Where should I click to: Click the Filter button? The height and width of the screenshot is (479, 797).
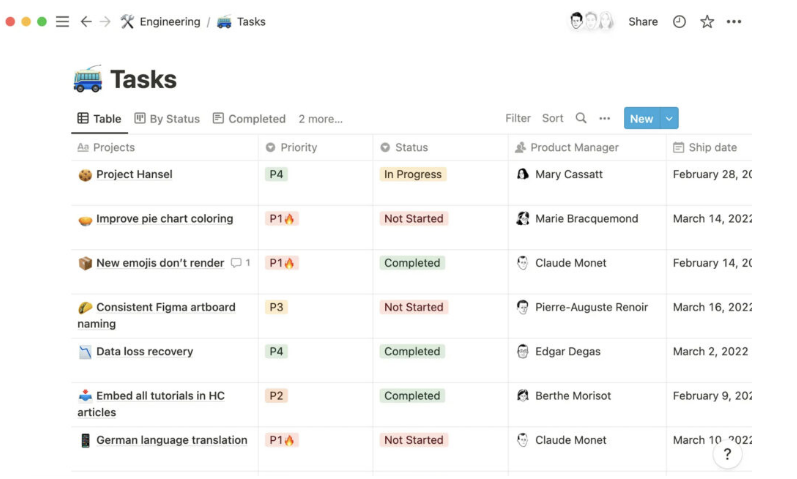(x=518, y=118)
